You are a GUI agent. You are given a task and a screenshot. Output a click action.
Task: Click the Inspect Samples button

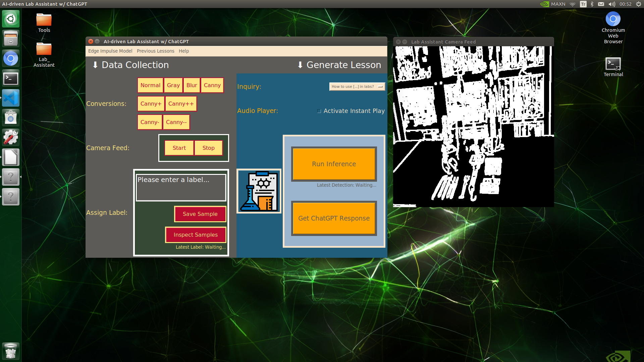pyautogui.click(x=196, y=235)
